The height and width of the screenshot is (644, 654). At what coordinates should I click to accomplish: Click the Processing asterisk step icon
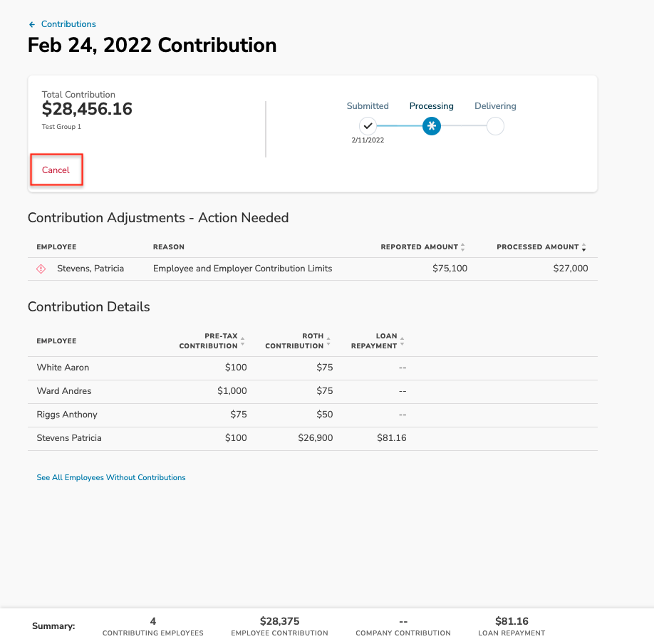click(431, 125)
